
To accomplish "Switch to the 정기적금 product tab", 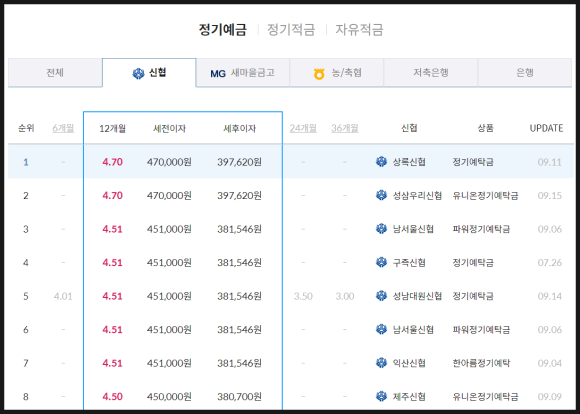I will [291, 30].
